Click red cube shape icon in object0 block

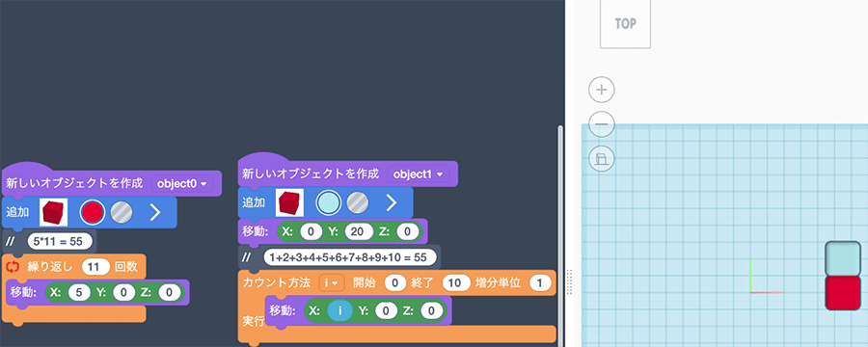54,212
